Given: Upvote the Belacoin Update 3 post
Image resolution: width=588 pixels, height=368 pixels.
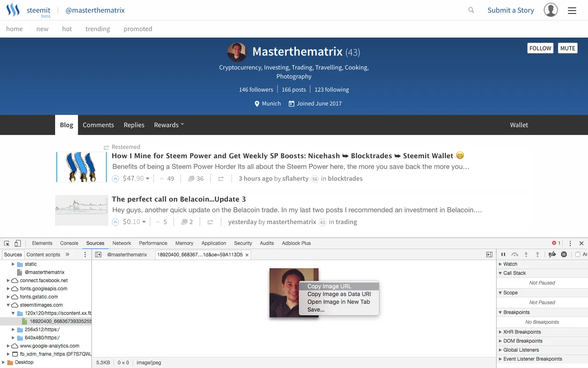Looking at the screenshot, I should click(116, 222).
